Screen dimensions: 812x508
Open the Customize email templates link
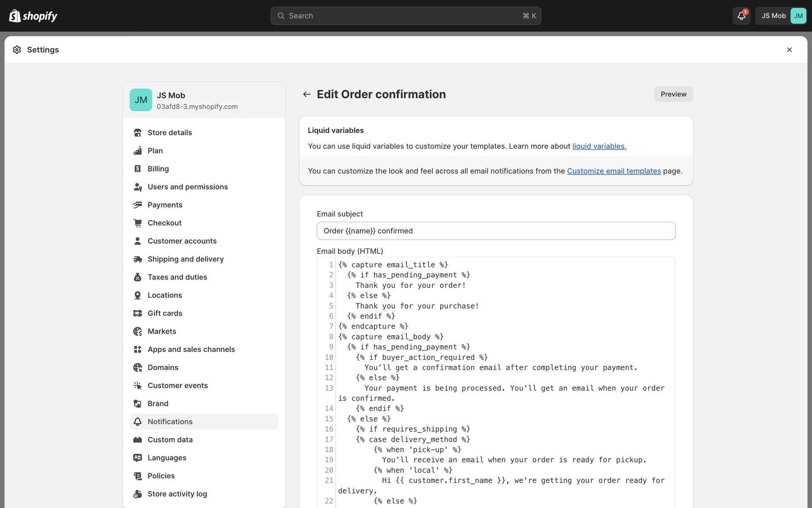coord(613,171)
